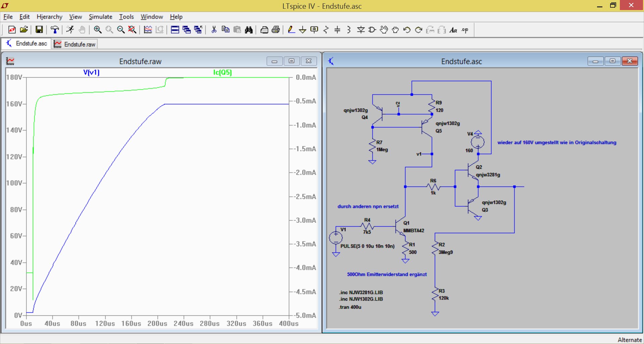Open the Tools menu

126,17
